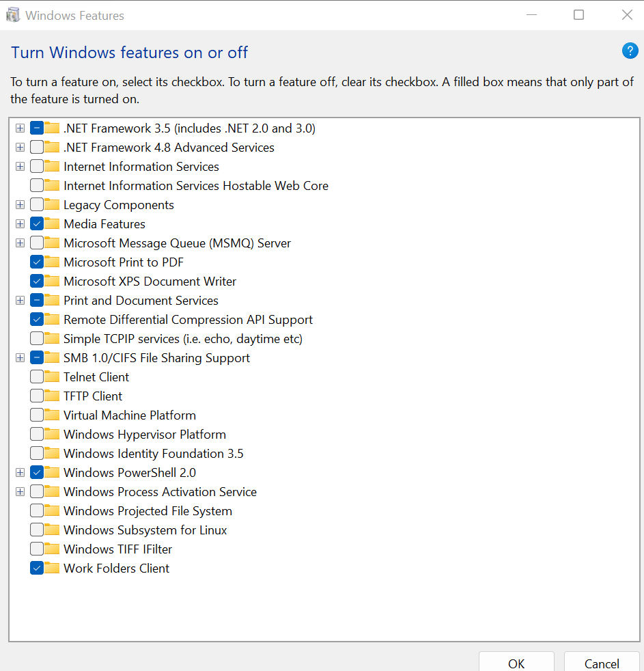Enable Internet Information Services Hostable Web Core
This screenshot has width=644, height=671.
click(x=37, y=185)
